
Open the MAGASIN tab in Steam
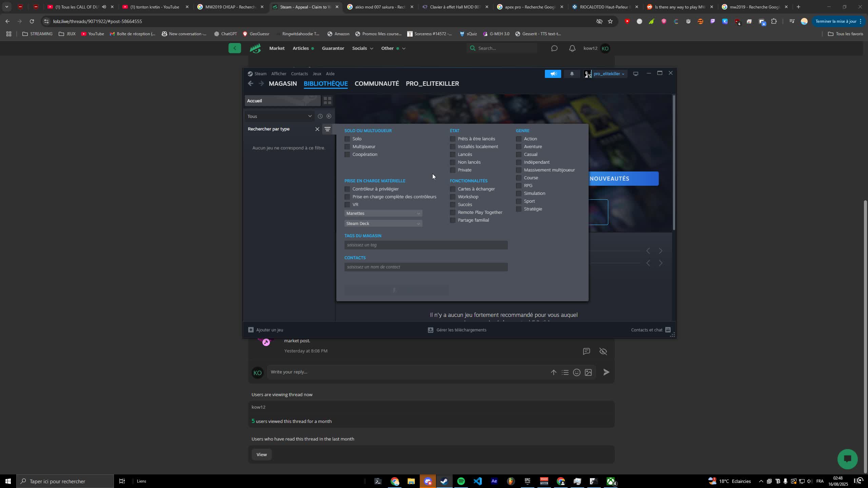click(x=282, y=84)
